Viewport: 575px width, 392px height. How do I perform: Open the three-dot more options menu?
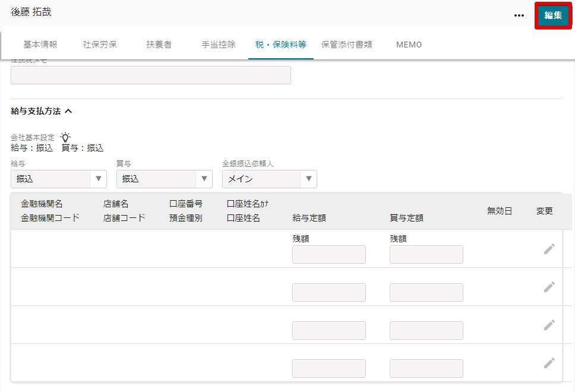(x=519, y=15)
